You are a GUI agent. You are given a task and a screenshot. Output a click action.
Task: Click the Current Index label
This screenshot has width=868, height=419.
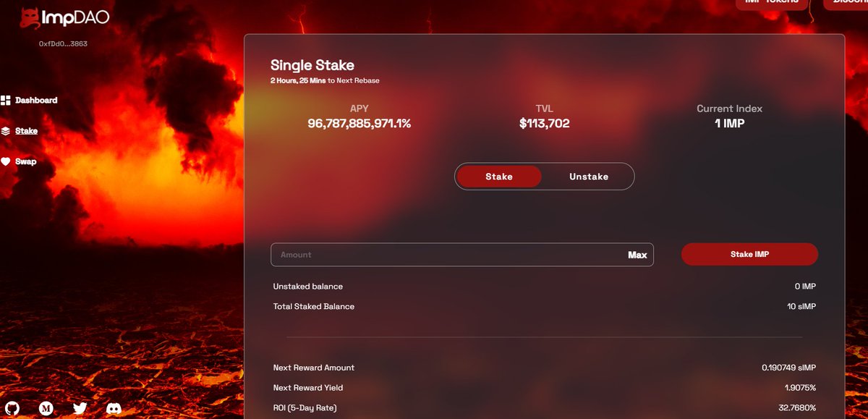tap(729, 109)
